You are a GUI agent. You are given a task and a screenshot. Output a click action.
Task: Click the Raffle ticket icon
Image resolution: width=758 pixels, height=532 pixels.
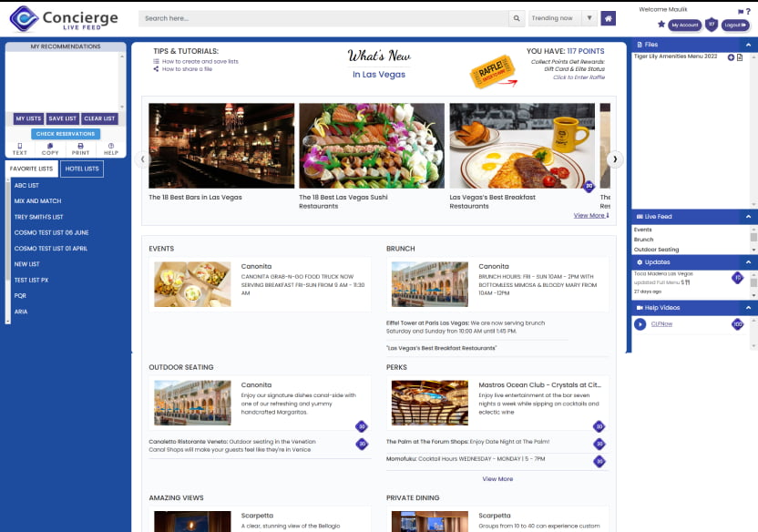tap(493, 71)
